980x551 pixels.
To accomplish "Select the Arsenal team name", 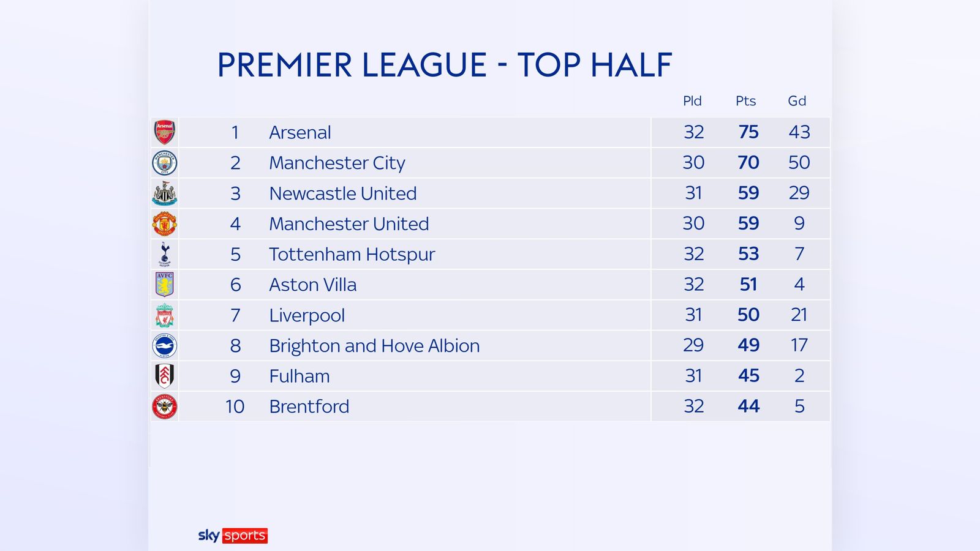I will point(300,132).
